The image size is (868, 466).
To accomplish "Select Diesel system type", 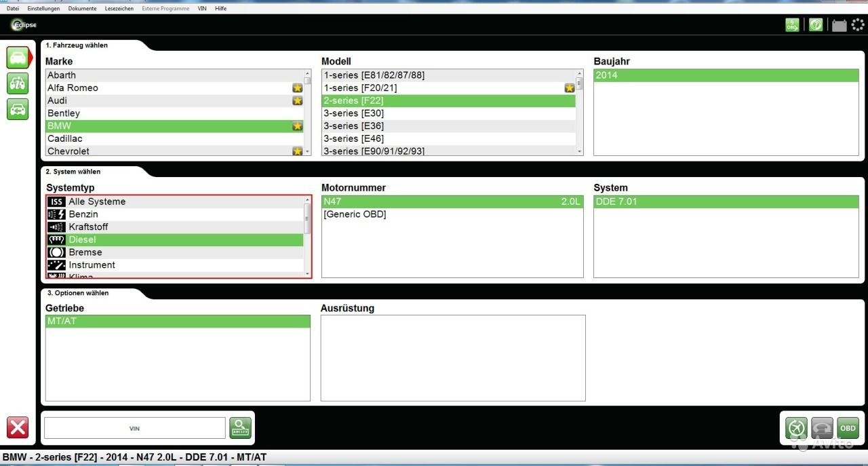I will [x=175, y=239].
